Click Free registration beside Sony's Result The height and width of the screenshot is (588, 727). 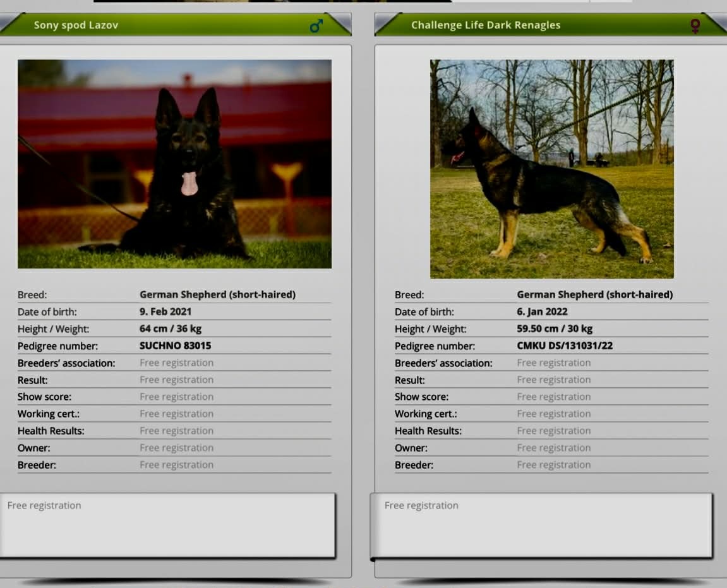[x=176, y=380]
